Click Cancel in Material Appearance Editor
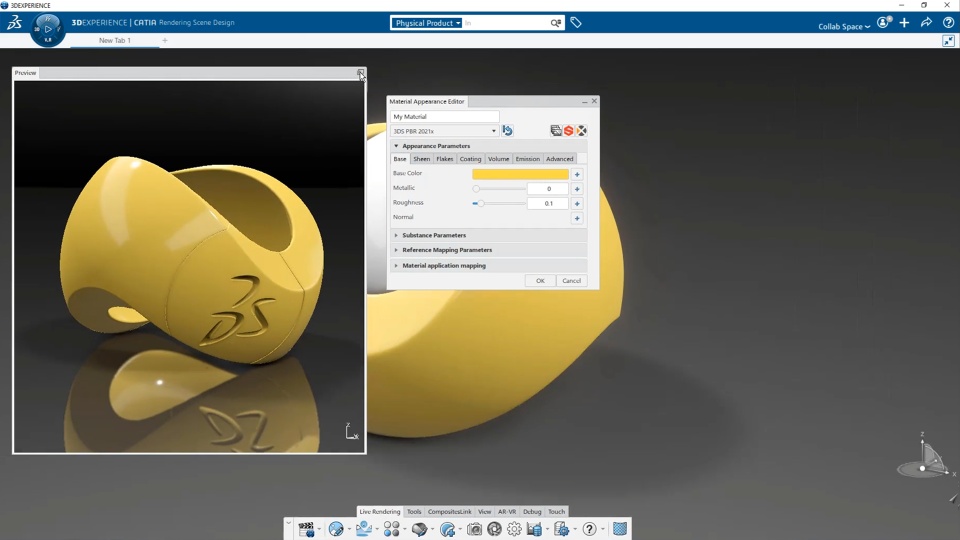Image resolution: width=960 pixels, height=540 pixels. click(571, 281)
